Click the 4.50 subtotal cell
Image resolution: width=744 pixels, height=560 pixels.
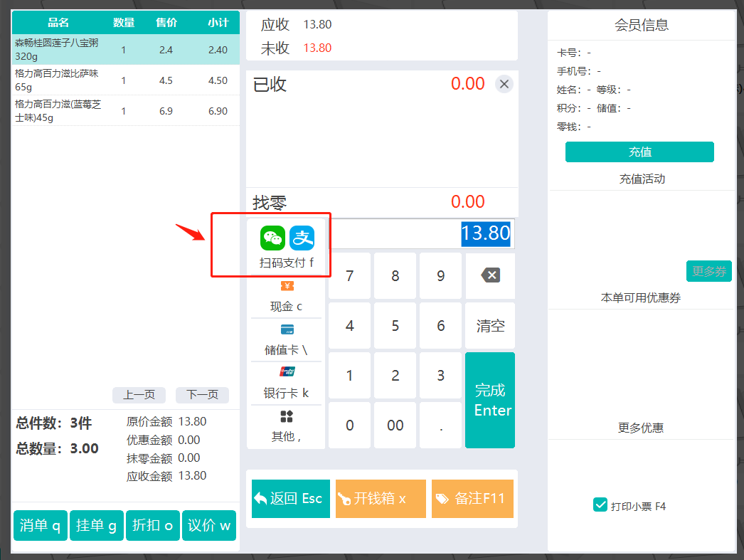tap(218, 80)
